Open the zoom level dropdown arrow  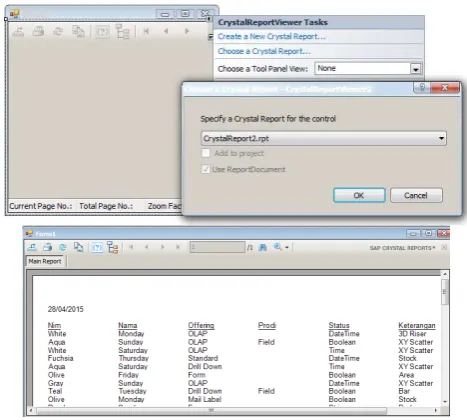[287, 247]
